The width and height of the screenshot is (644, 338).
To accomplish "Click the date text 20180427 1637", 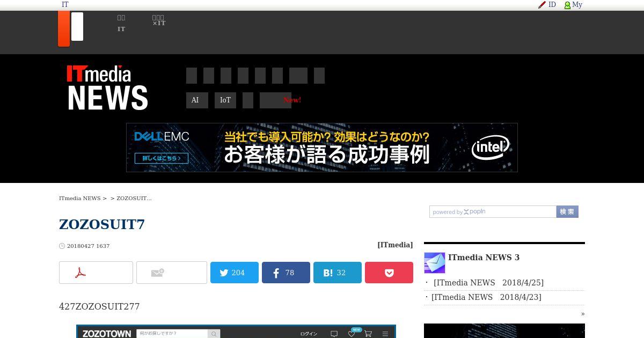I will (x=89, y=246).
